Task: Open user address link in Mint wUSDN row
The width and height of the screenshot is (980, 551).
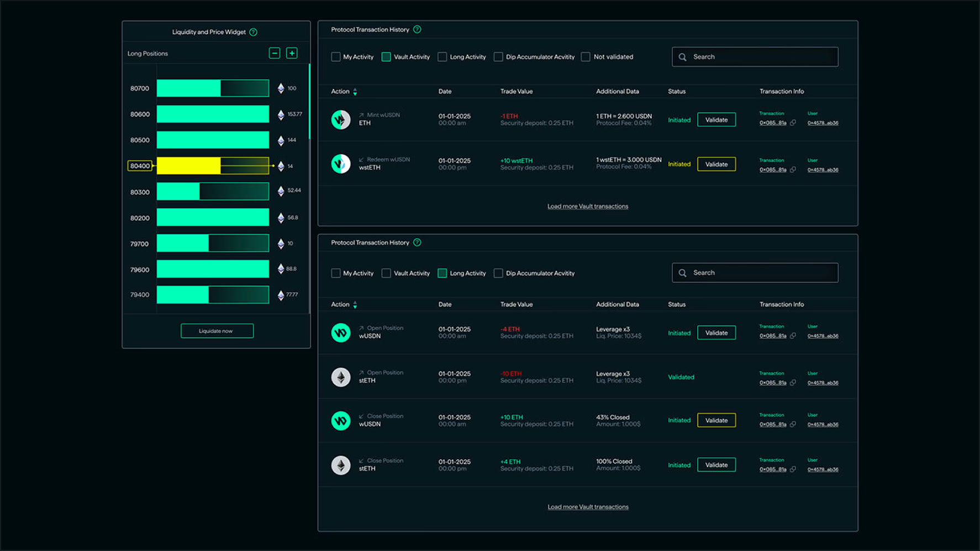Action: 823,123
